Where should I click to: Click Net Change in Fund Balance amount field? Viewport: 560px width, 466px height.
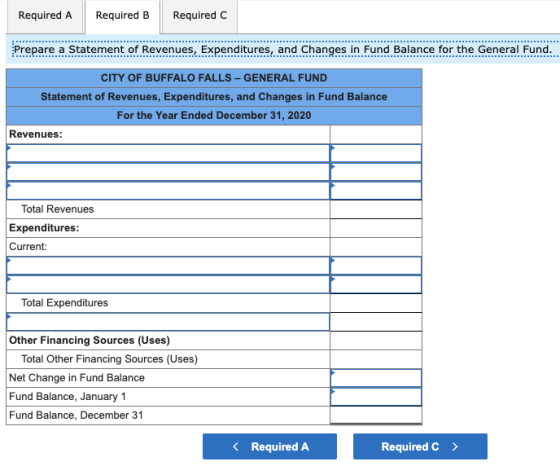(x=376, y=378)
